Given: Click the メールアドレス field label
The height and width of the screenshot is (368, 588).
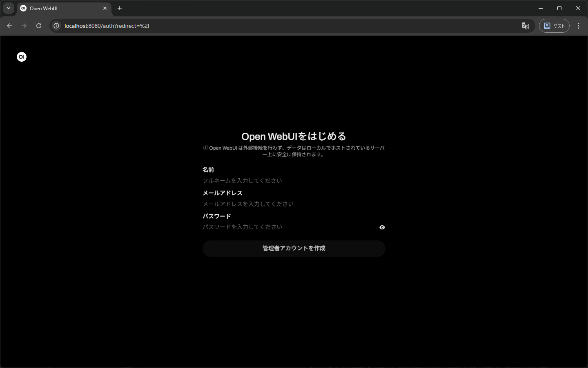Looking at the screenshot, I should [223, 193].
